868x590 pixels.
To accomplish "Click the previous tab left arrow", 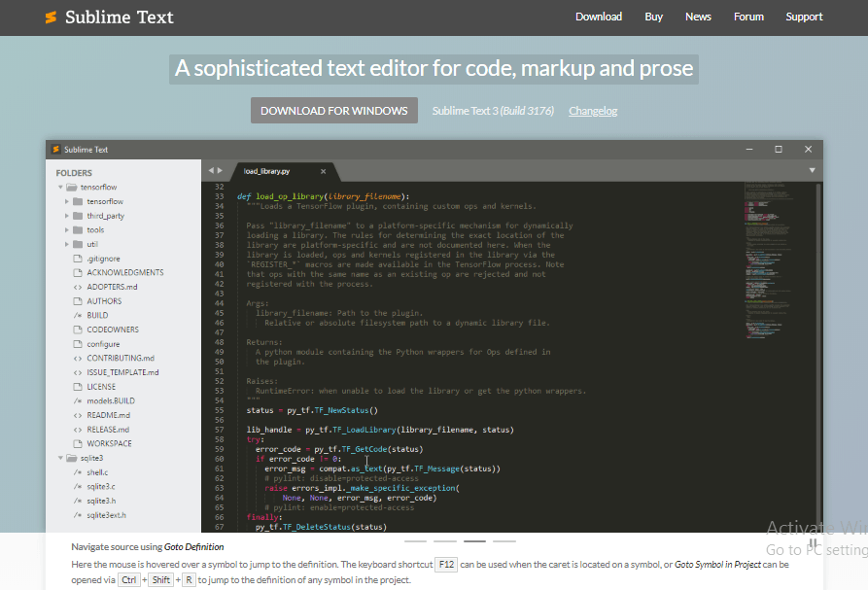I will click(x=210, y=170).
